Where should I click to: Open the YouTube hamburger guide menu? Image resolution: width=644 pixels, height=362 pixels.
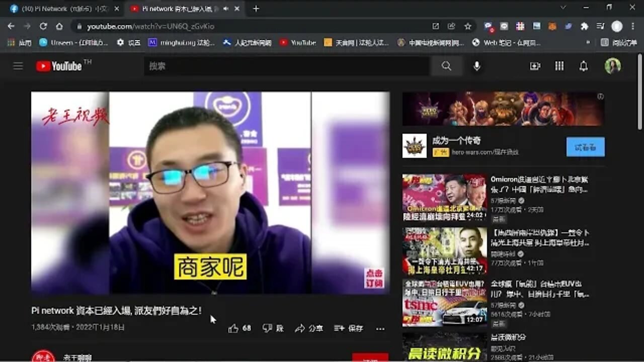click(x=18, y=66)
